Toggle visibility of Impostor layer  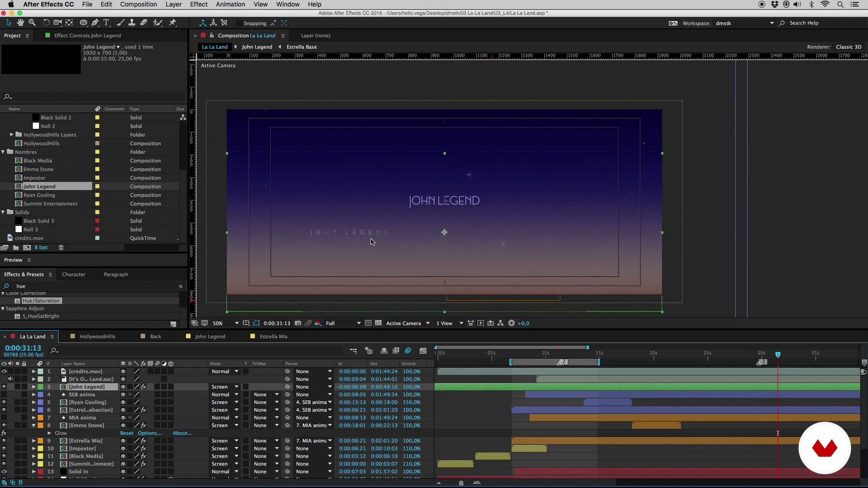(4, 448)
